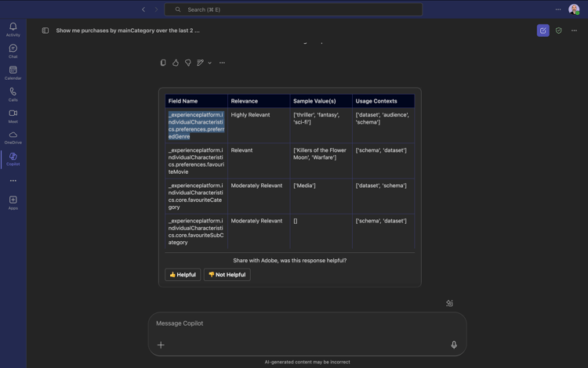
Task: Open Chat in the left rail
Action: point(13,51)
